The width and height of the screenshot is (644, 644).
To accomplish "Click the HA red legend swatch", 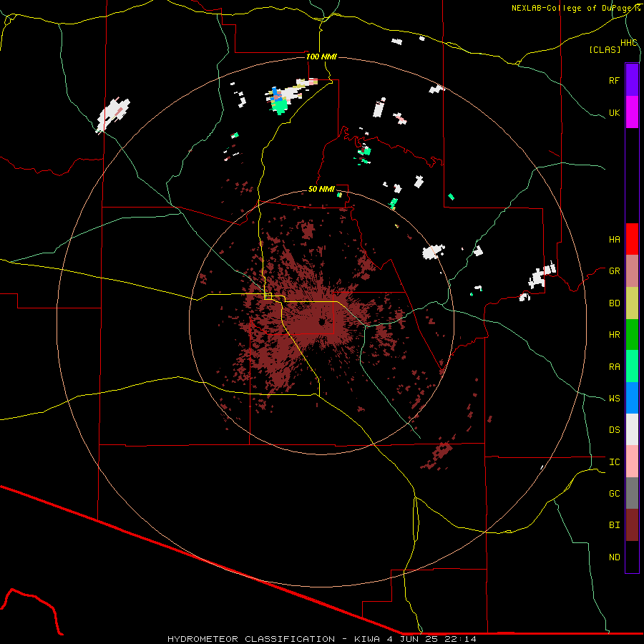I will (x=632, y=239).
